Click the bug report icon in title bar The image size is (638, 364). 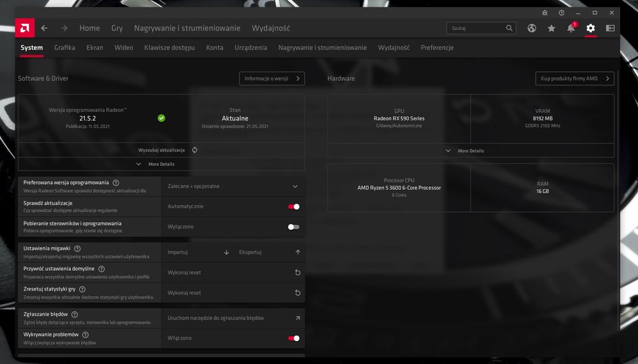[544, 13]
